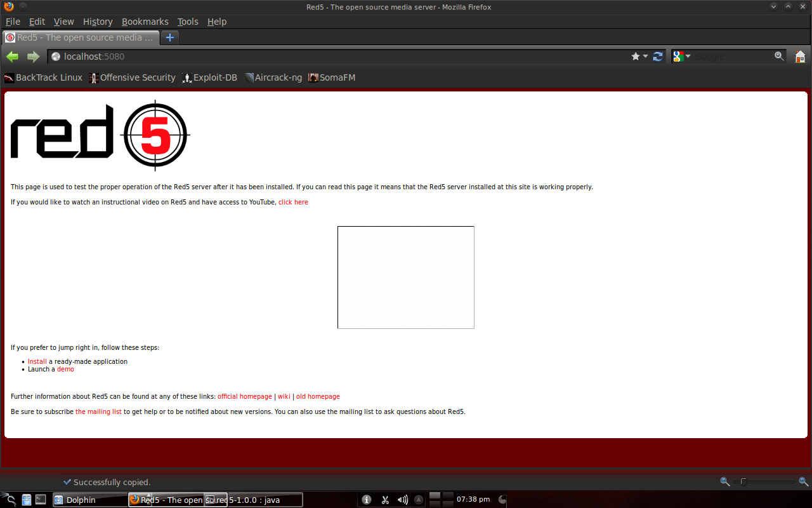Start a search with the magnifier icon
Viewport: 812px width, 508px height.
pos(779,56)
